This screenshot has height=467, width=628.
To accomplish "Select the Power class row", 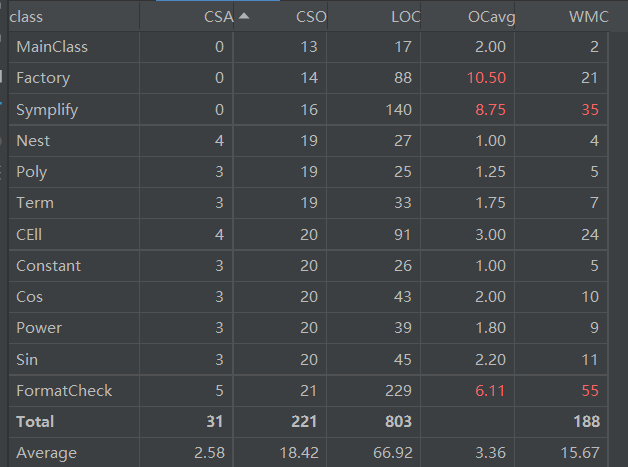I will (39, 328).
